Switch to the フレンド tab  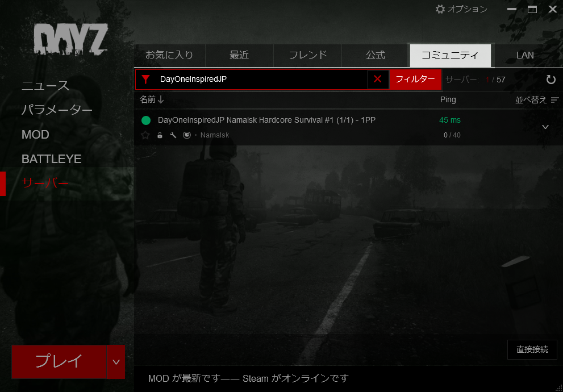pyautogui.click(x=308, y=55)
